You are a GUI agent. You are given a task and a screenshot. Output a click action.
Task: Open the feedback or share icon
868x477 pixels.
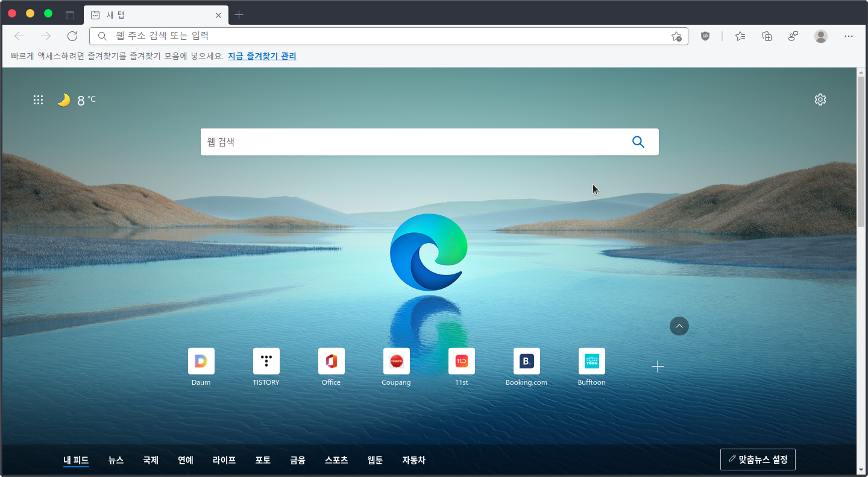click(793, 36)
